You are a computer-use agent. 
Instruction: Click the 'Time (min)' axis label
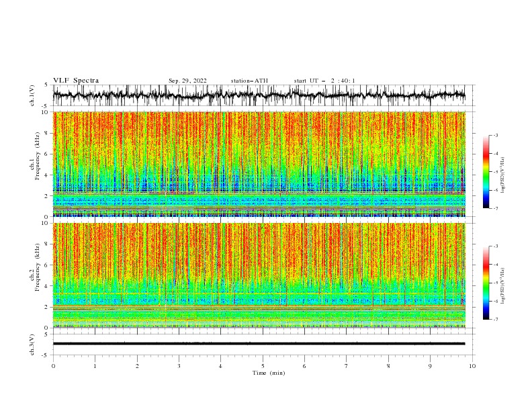[x=269, y=373]
